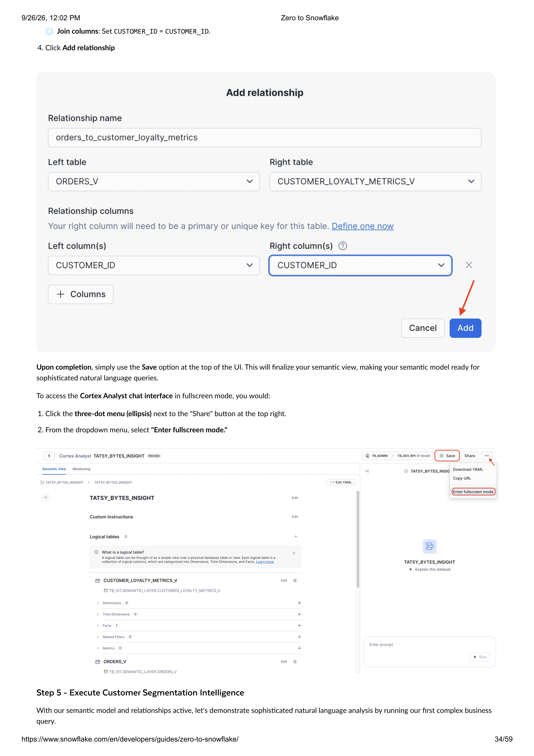Click the Save button
The height and width of the screenshot is (756, 534).
coord(447,456)
